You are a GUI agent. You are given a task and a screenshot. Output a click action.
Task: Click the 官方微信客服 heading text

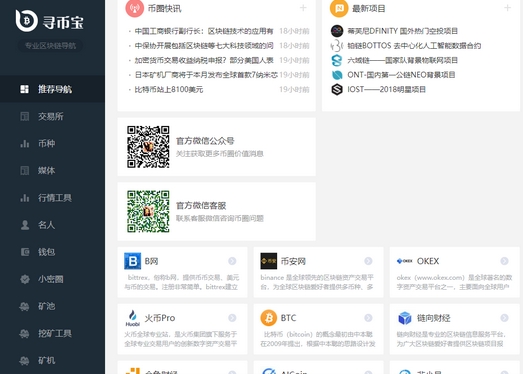pos(201,206)
